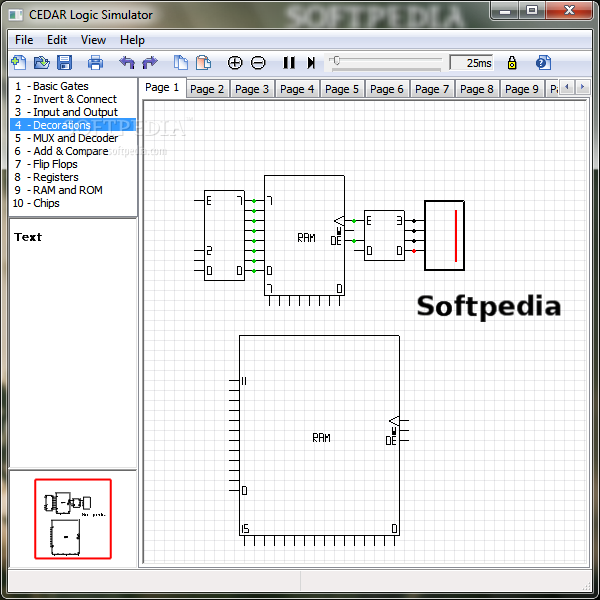Open the File menu
Image resolution: width=600 pixels, height=600 pixels.
pos(24,40)
